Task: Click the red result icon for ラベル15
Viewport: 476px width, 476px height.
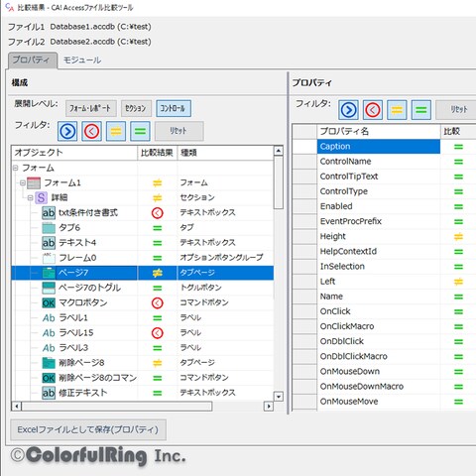Action: pos(158,333)
